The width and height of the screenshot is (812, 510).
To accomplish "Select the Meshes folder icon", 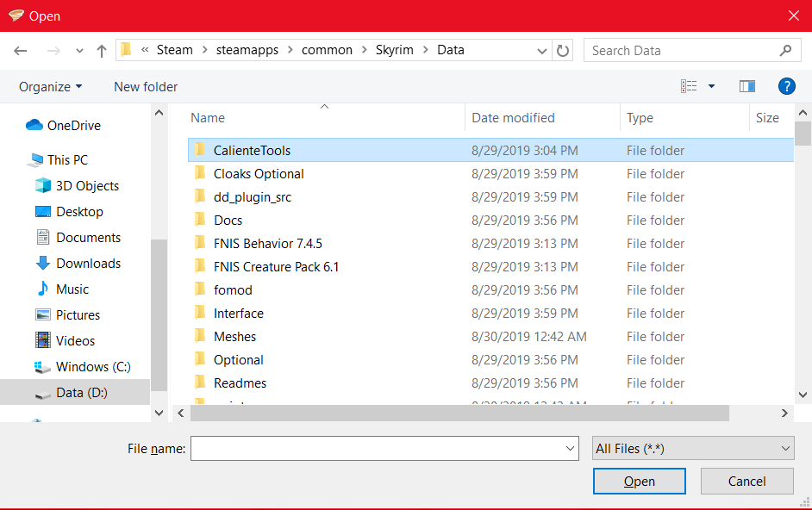I will point(200,337).
